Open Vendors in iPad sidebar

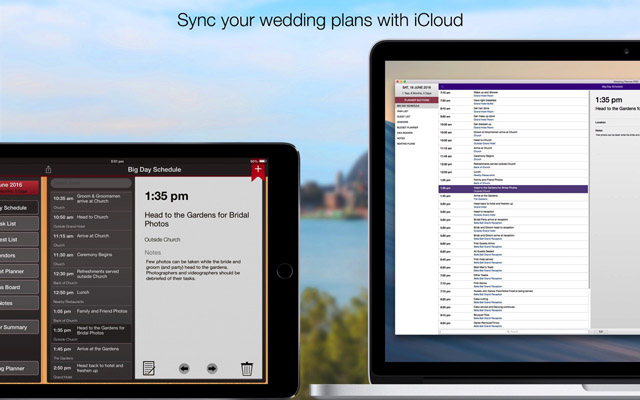19,256
